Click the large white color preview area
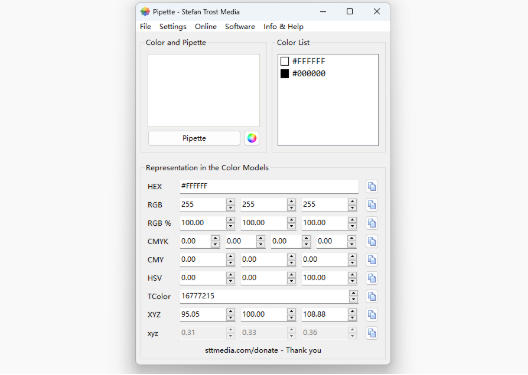This screenshot has width=528, height=375. [x=203, y=91]
